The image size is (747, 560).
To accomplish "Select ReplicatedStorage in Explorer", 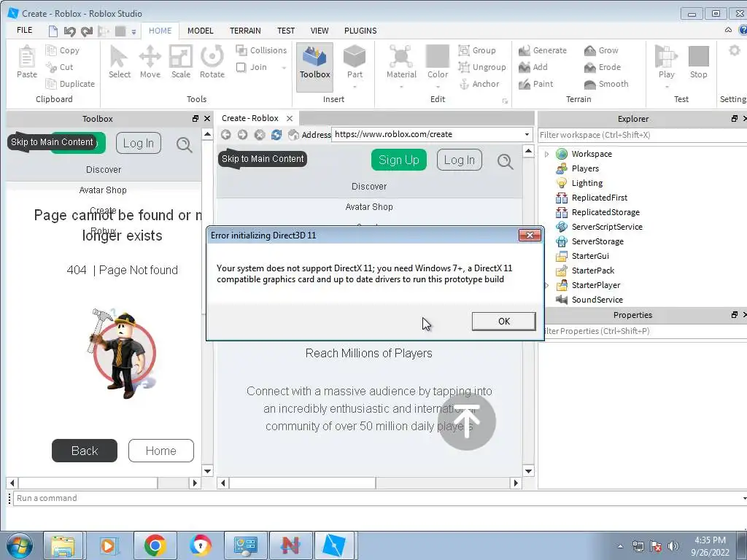I will tap(605, 212).
